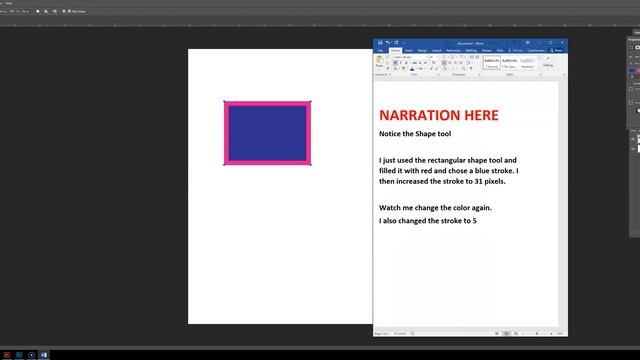Image resolution: width=640 pixels, height=360 pixels.
Task: Click 'I also changed the stroke to 5'
Action: point(428,221)
